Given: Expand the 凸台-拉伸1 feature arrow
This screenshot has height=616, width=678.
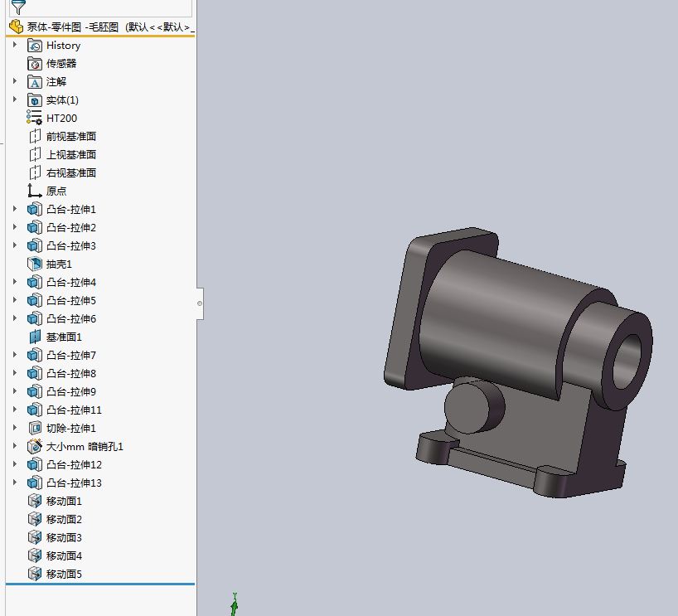Looking at the screenshot, I should click(15, 208).
